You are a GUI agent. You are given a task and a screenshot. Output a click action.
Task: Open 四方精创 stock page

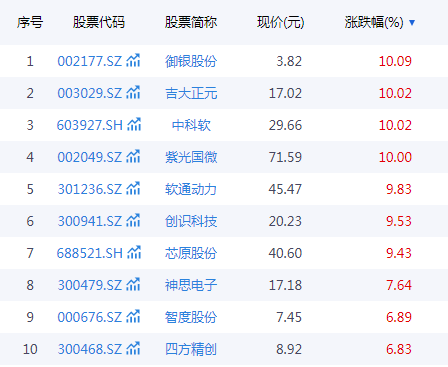coord(191,349)
